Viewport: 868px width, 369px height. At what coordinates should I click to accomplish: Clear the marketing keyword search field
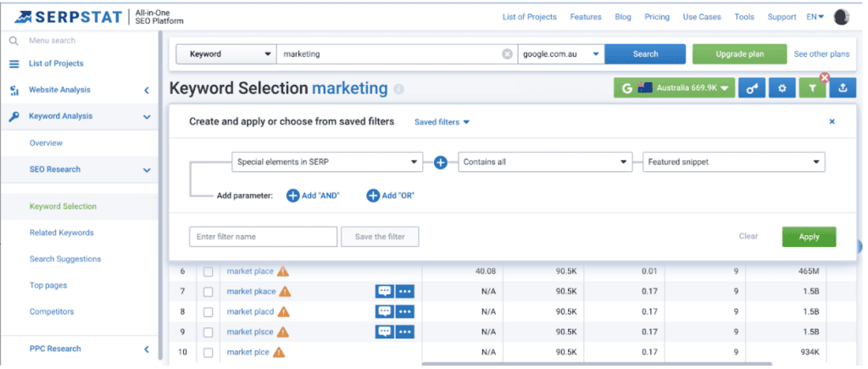(507, 54)
